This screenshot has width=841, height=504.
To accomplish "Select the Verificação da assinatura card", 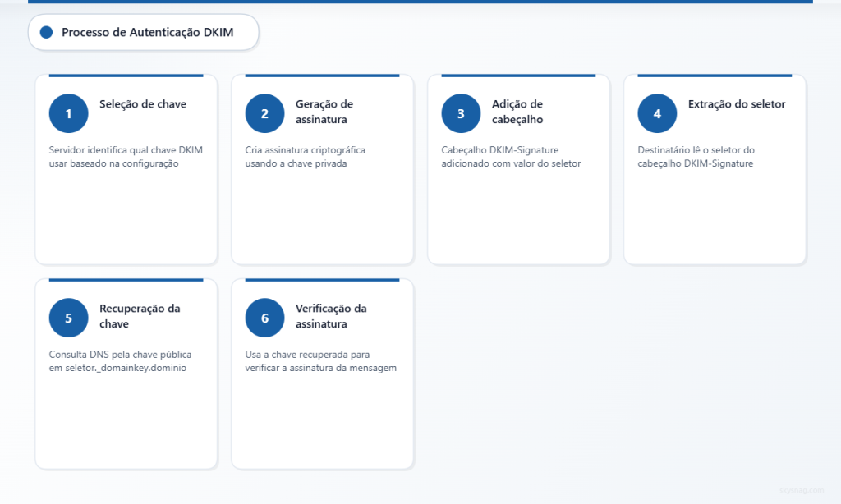I will coord(322,373).
